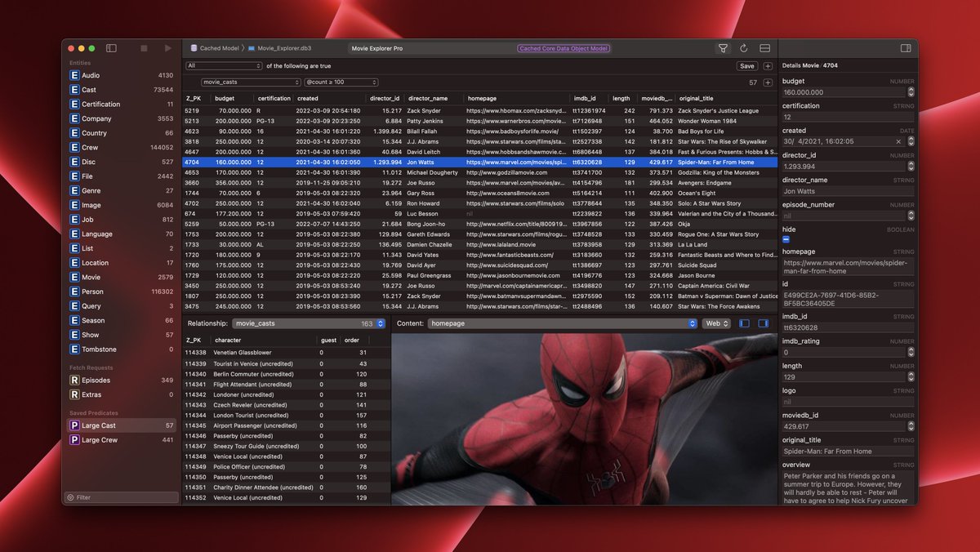Screen dimensions: 980x552
Task: Open the All/Any predicate dropdown
Action: (x=224, y=66)
